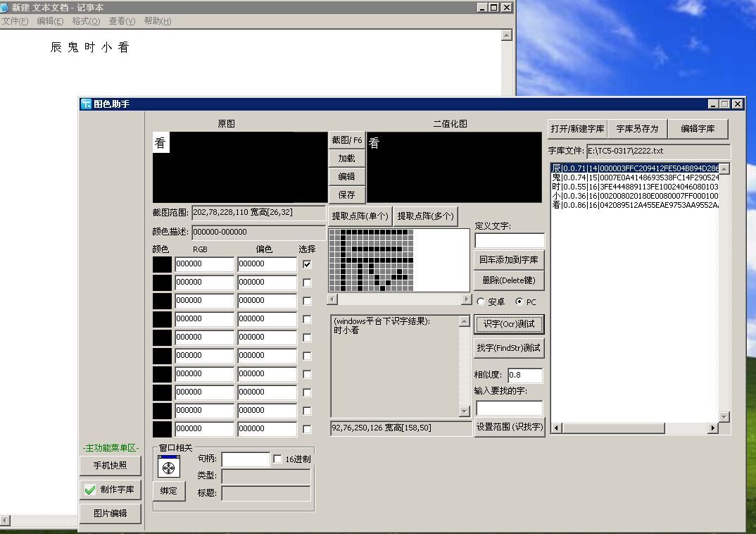Click the last black color swatch

tap(162, 429)
